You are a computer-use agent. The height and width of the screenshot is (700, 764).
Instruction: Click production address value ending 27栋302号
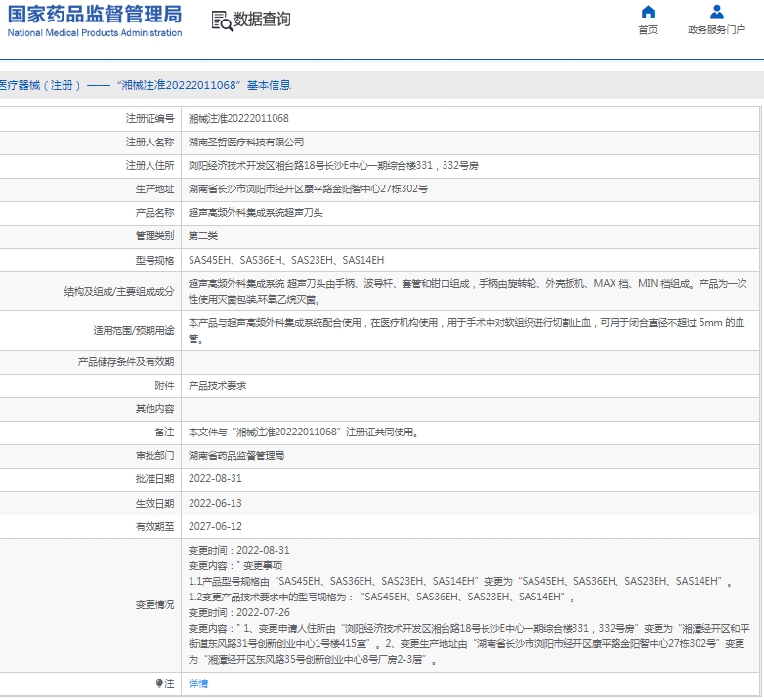(x=308, y=188)
